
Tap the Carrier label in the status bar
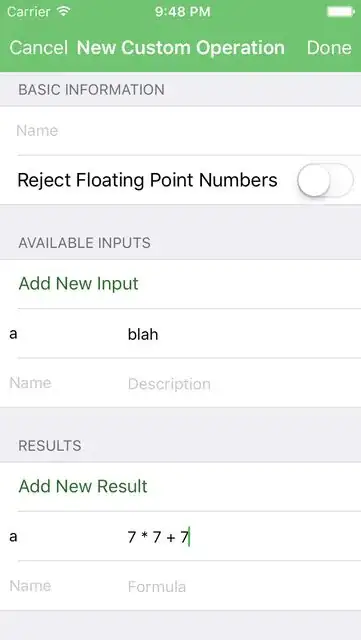tap(30, 12)
